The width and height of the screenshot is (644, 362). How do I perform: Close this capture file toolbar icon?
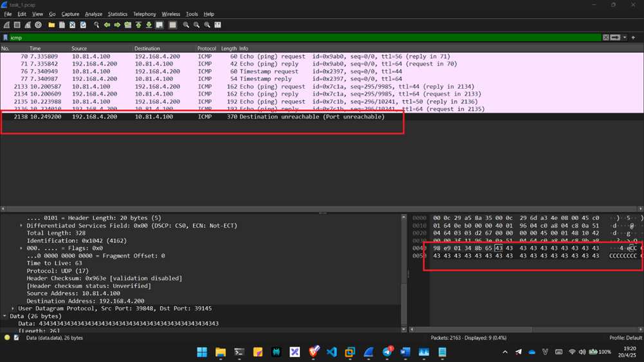72,25
